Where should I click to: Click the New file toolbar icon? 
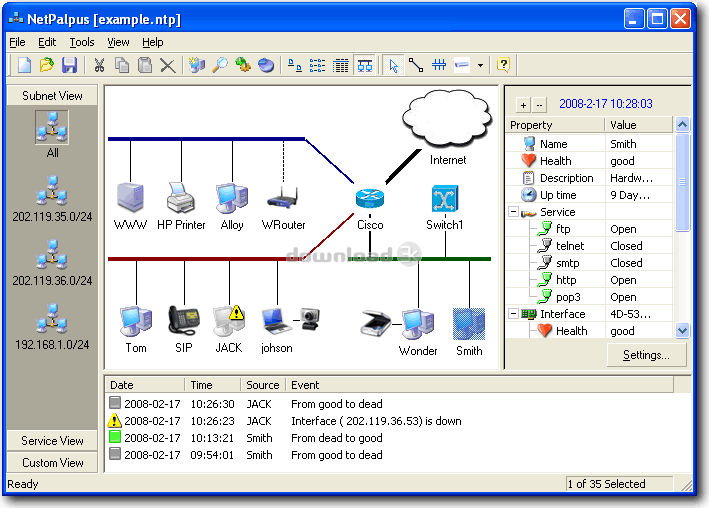(24, 65)
